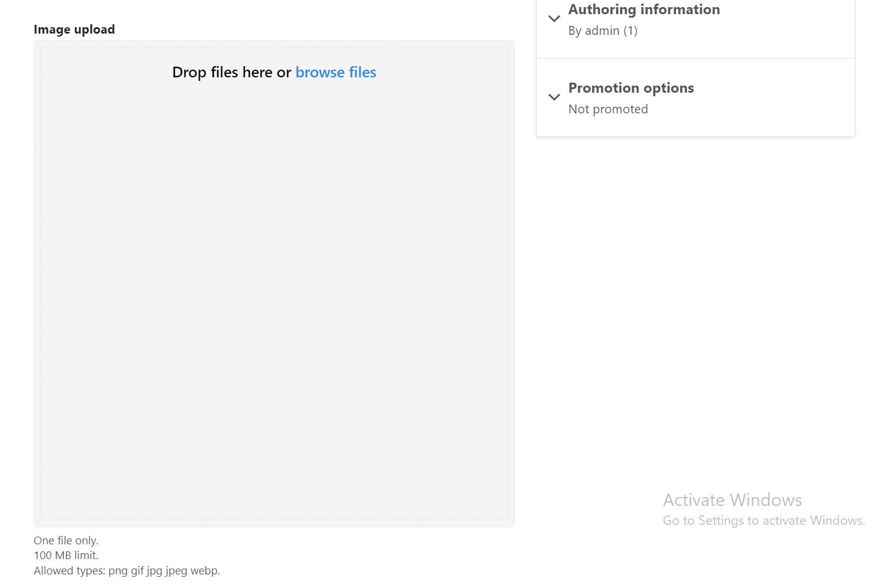Click the 100 MB limit text

coord(66,556)
